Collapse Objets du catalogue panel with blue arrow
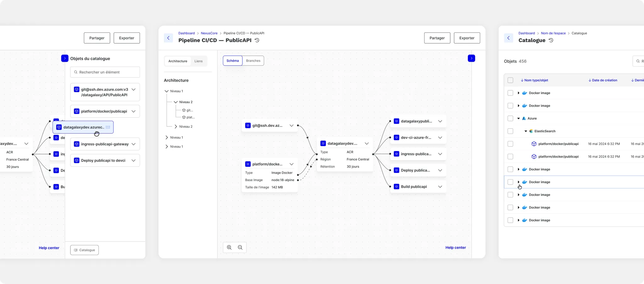644x284 pixels. (65, 58)
